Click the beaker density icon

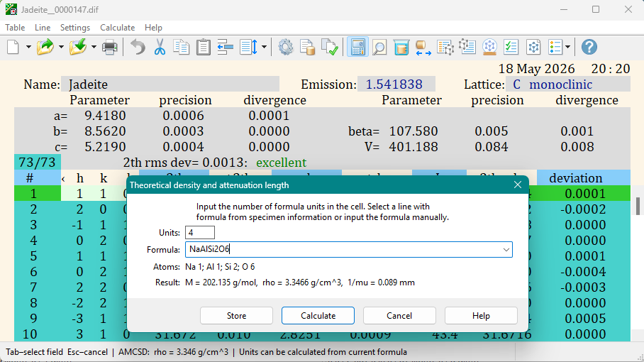coord(401,48)
